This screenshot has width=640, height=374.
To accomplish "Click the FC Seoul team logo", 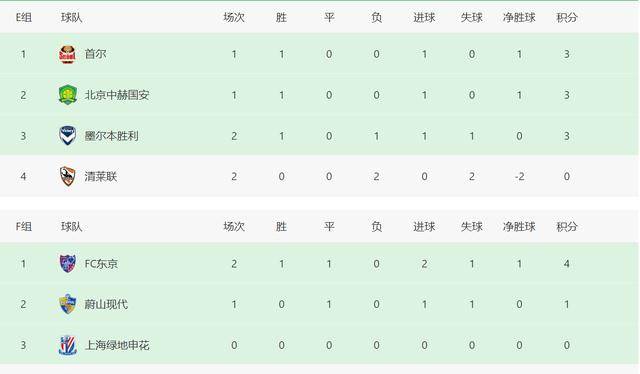I will pyautogui.click(x=67, y=54).
